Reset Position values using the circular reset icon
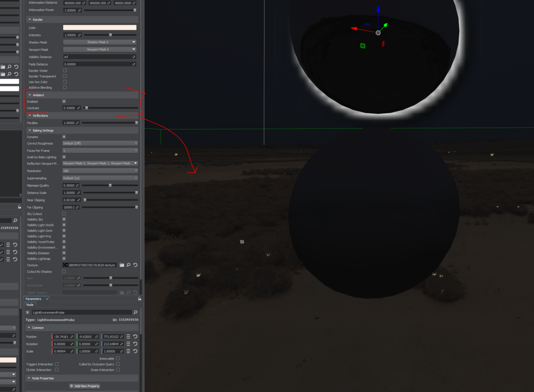The height and width of the screenshot is (392, 534). (x=136, y=336)
